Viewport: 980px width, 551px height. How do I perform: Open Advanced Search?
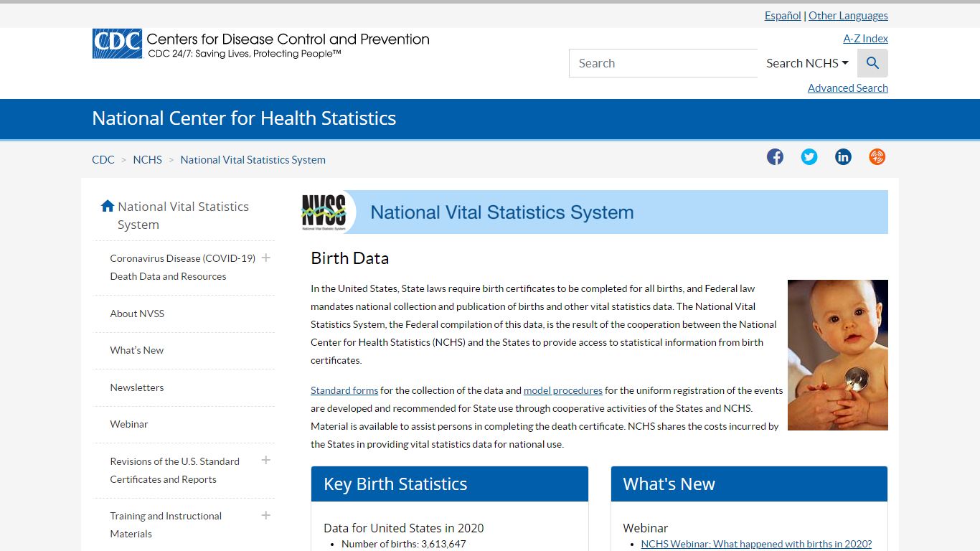coord(848,88)
